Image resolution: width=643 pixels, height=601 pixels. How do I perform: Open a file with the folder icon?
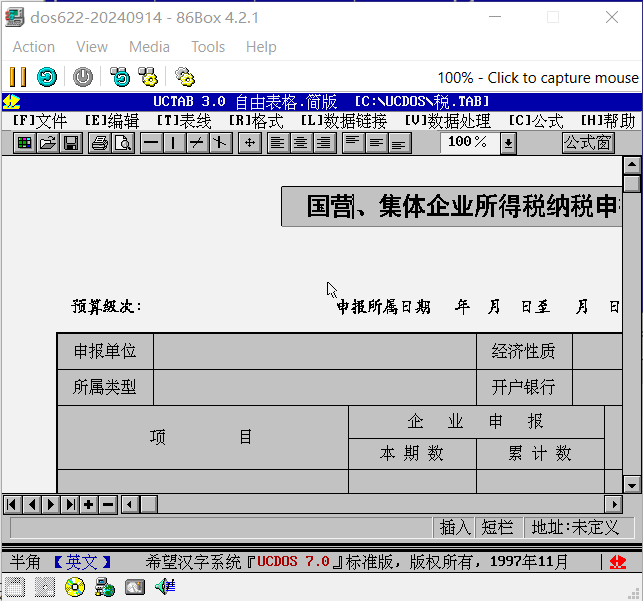coord(48,143)
